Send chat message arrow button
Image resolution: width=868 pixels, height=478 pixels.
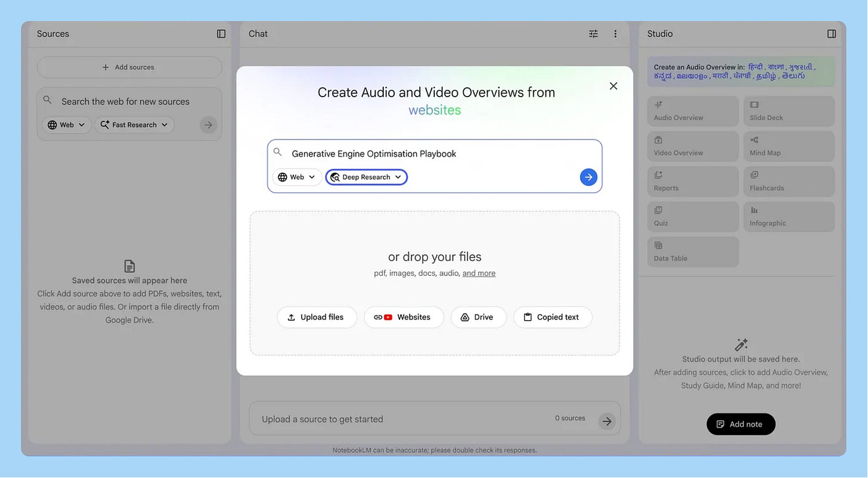click(607, 421)
